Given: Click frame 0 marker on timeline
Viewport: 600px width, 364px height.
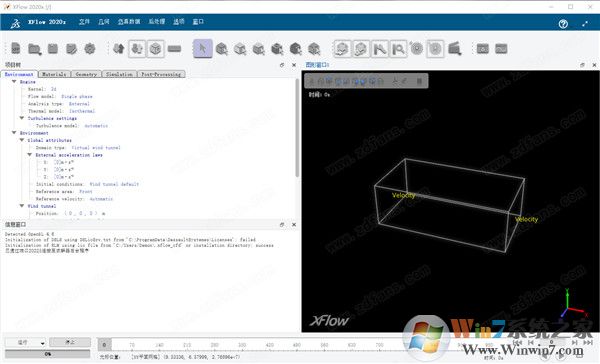Looking at the screenshot, I should pos(104,344).
